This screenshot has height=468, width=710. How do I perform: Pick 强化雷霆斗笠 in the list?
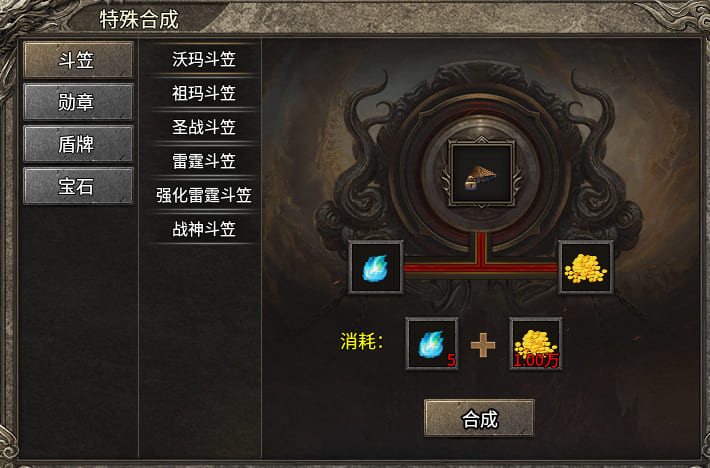204,195
